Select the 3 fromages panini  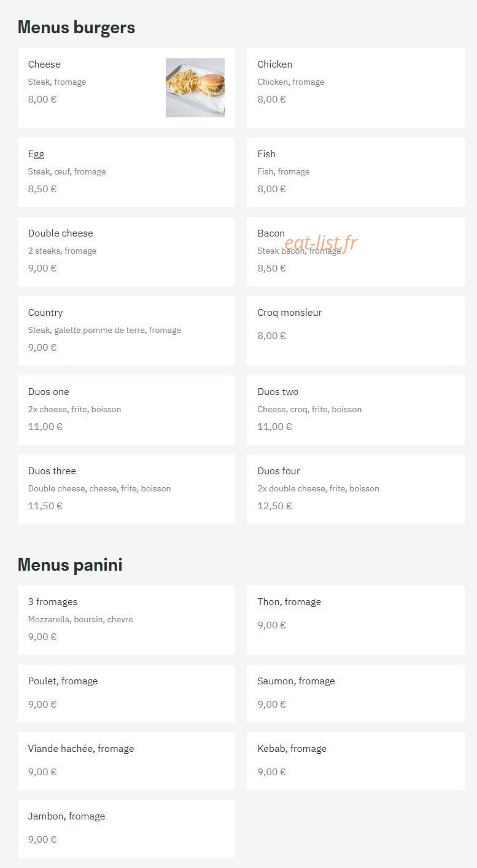tap(126, 620)
